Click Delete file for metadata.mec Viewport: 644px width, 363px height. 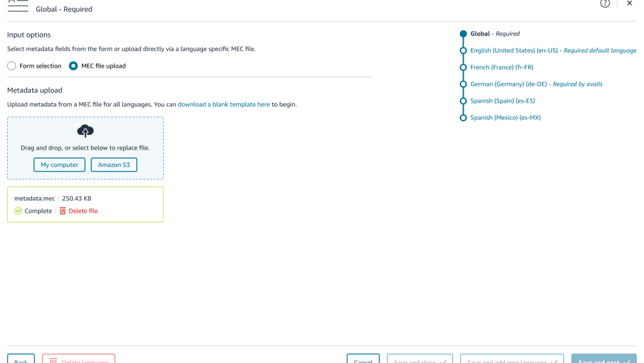(x=83, y=211)
